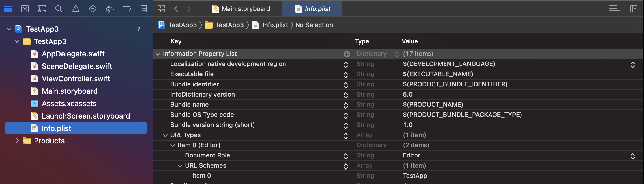Select ViewController.swift in the navigator
Viewport: 644px width, 184px height.
76,79
